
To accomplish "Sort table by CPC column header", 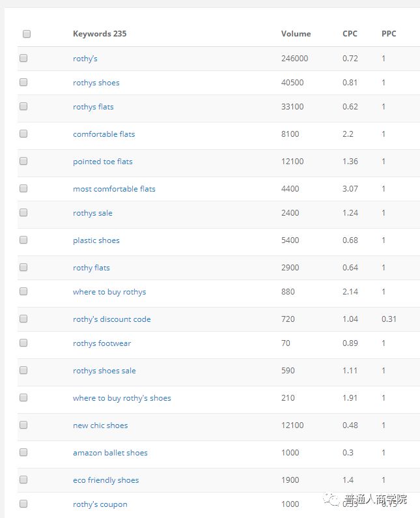I will [x=350, y=34].
